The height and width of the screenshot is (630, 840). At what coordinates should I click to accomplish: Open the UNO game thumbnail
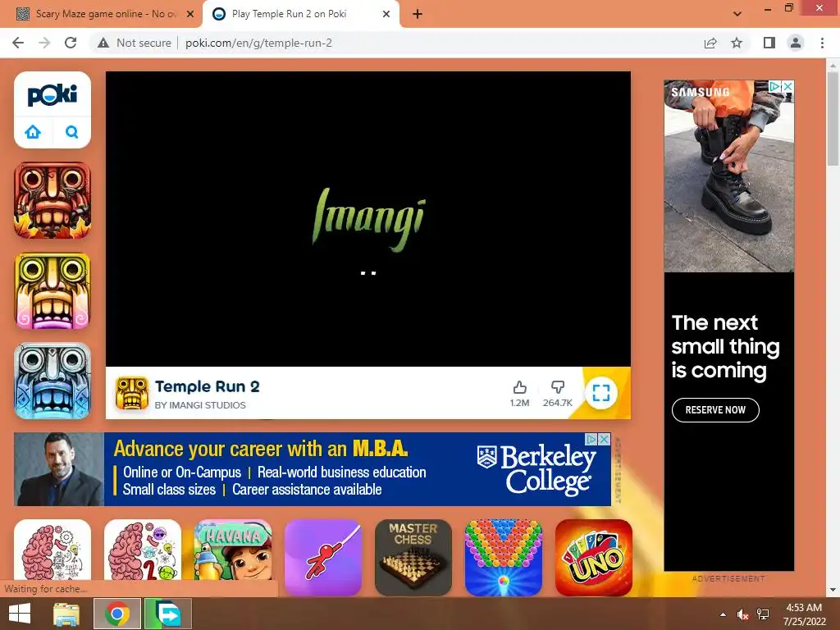(x=594, y=557)
